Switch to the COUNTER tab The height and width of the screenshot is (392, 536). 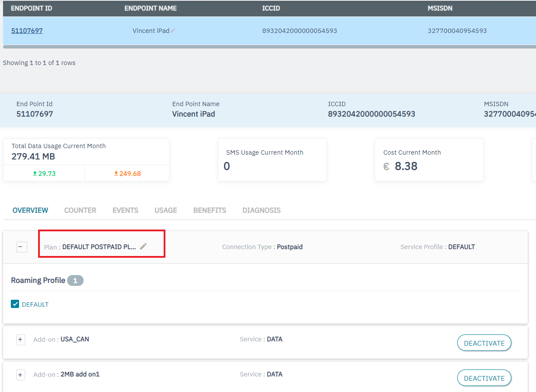tap(80, 210)
